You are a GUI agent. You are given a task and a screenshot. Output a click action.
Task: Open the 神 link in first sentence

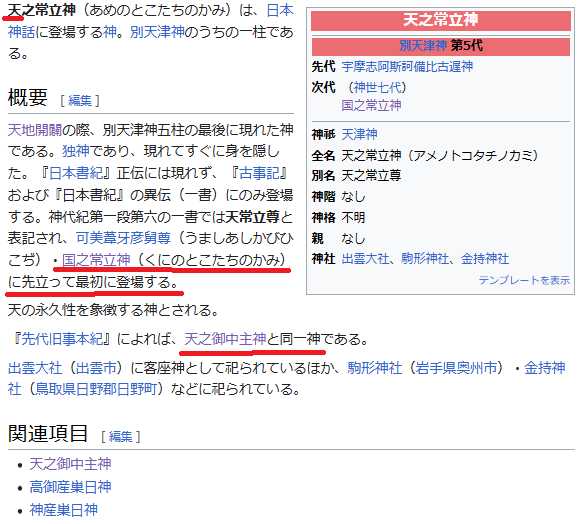coord(110,32)
